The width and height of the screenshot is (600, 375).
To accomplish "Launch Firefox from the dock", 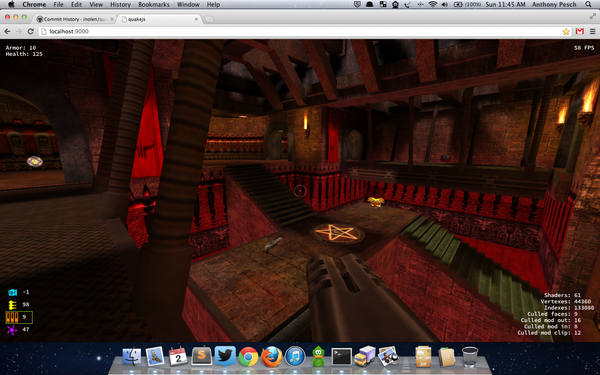I will (272, 357).
